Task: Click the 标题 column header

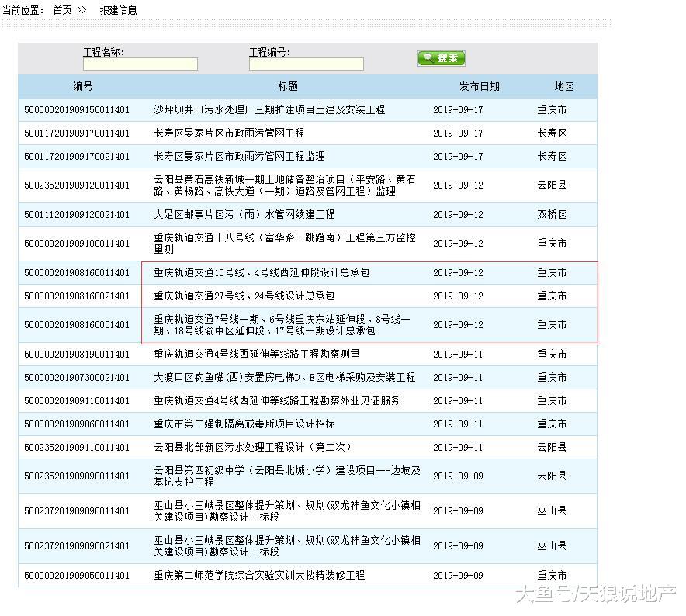Action: (288, 86)
